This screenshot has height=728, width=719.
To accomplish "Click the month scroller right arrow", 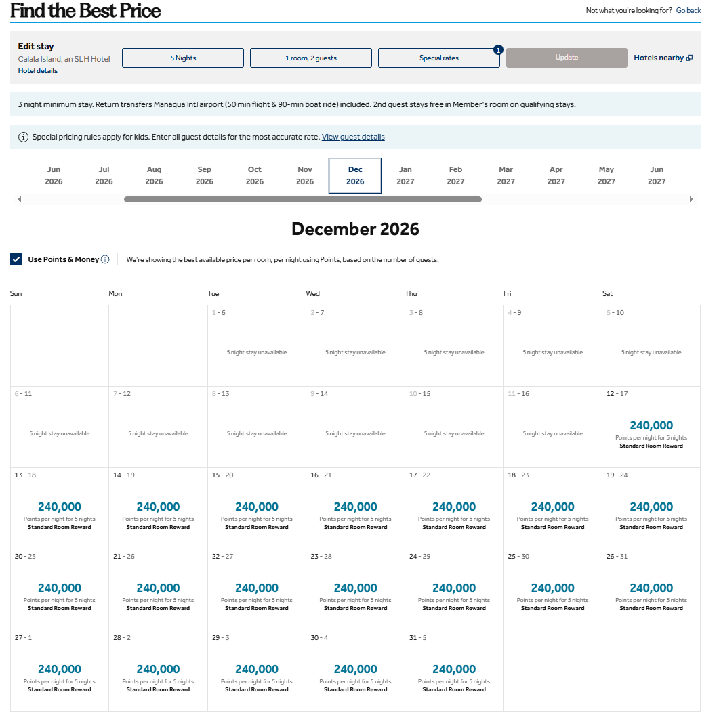I will pos(691,200).
